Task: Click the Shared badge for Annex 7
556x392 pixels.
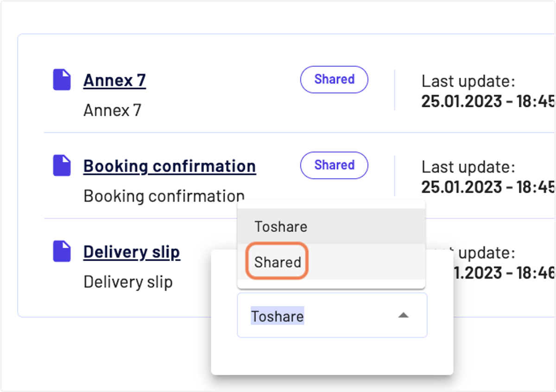Action: [334, 80]
